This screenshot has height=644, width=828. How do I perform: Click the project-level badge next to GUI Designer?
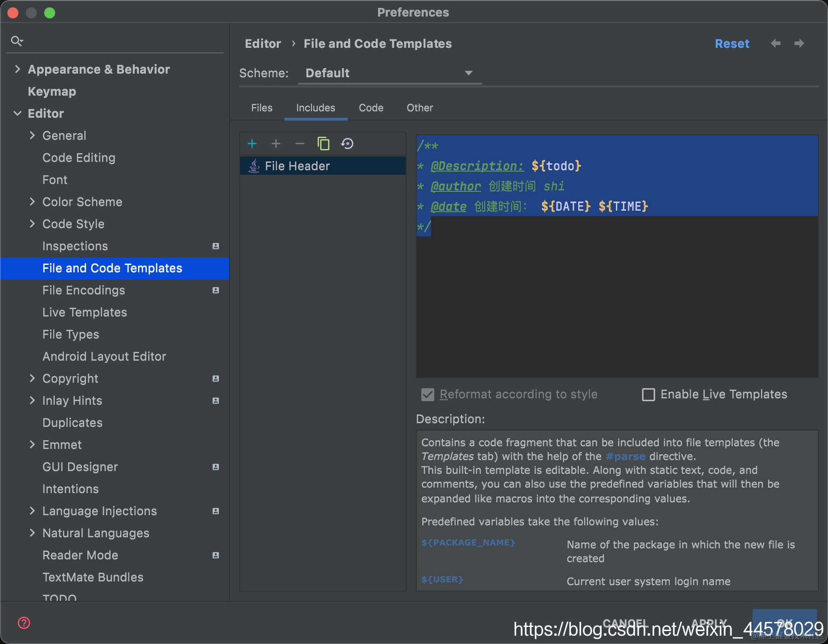pyautogui.click(x=216, y=467)
